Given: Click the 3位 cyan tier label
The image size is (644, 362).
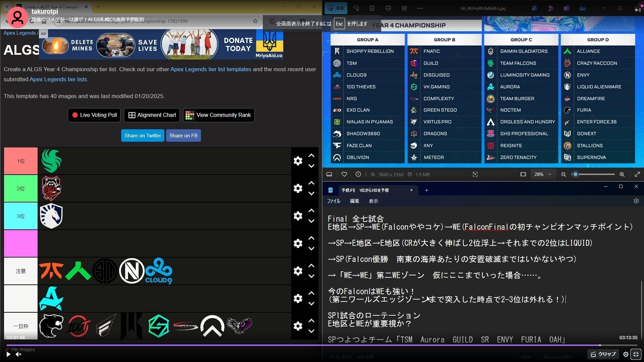Looking at the screenshot, I should pos(21,216).
